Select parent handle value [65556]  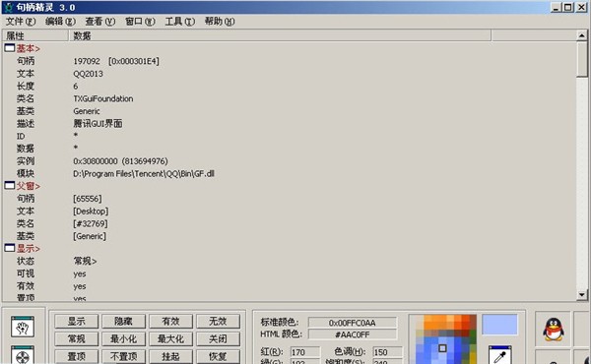coord(87,199)
